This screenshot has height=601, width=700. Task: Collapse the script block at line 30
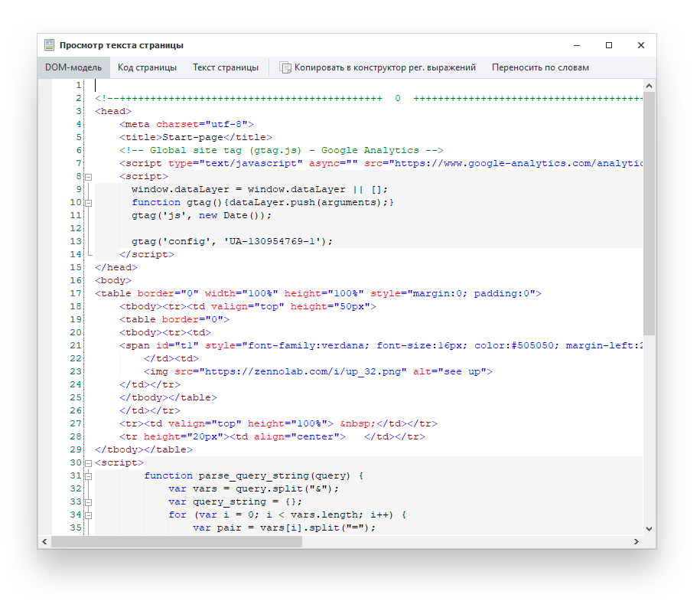click(x=88, y=462)
